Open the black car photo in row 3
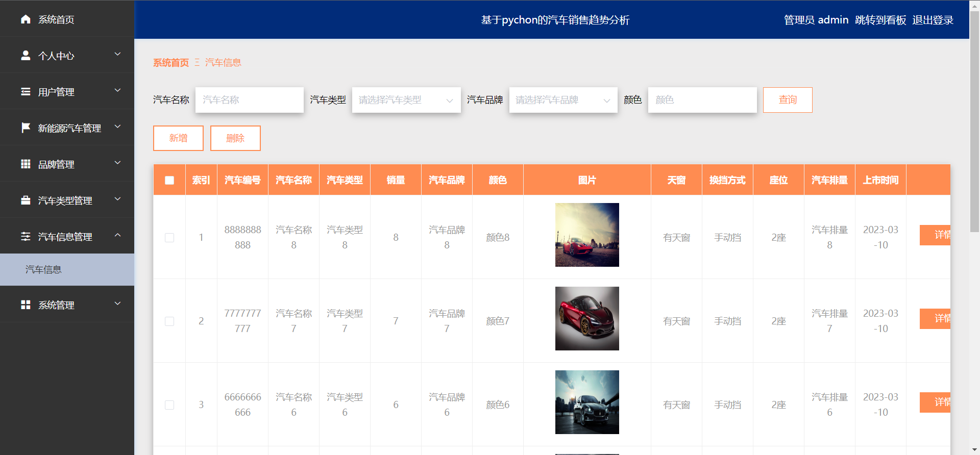 pyautogui.click(x=587, y=402)
